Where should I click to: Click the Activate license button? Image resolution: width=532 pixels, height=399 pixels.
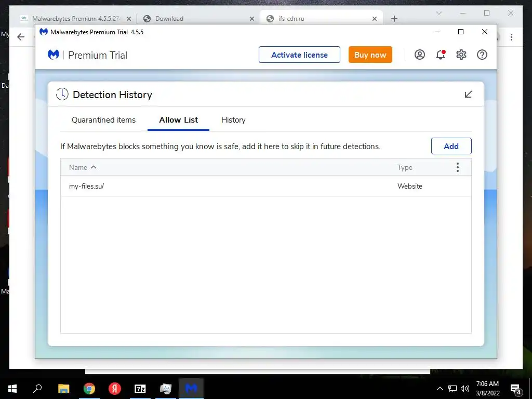tap(299, 55)
